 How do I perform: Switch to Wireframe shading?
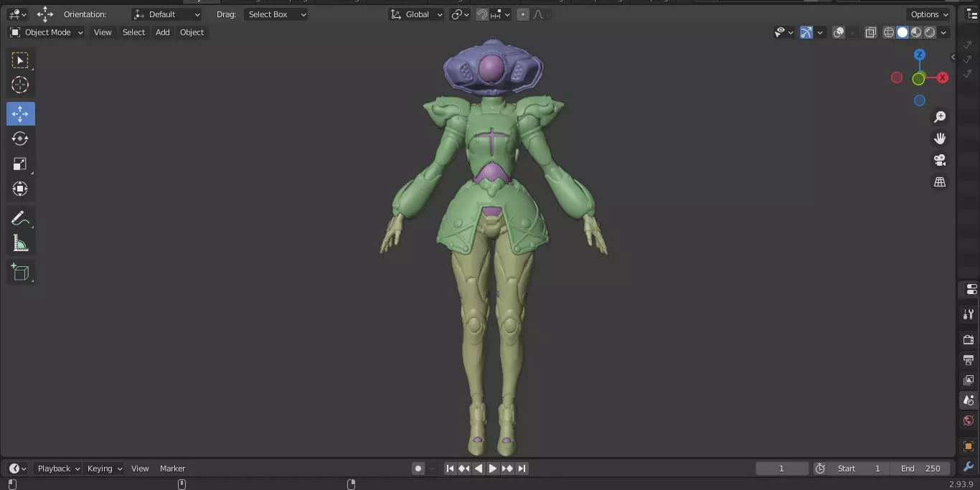pyautogui.click(x=889, y=32)
